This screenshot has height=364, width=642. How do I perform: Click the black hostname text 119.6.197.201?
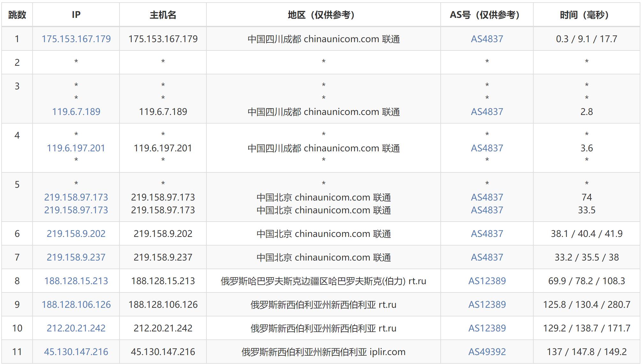coord(163,148)
